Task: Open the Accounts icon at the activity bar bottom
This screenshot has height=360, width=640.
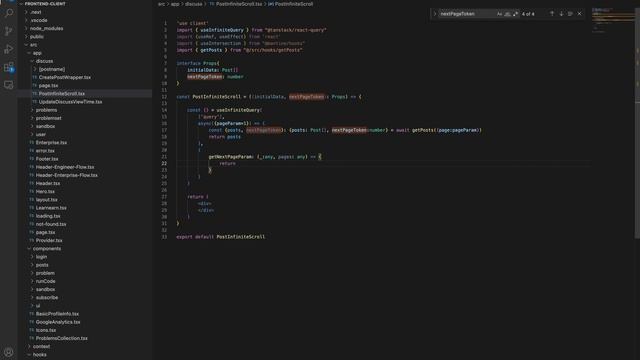Action: click(9, 352)
